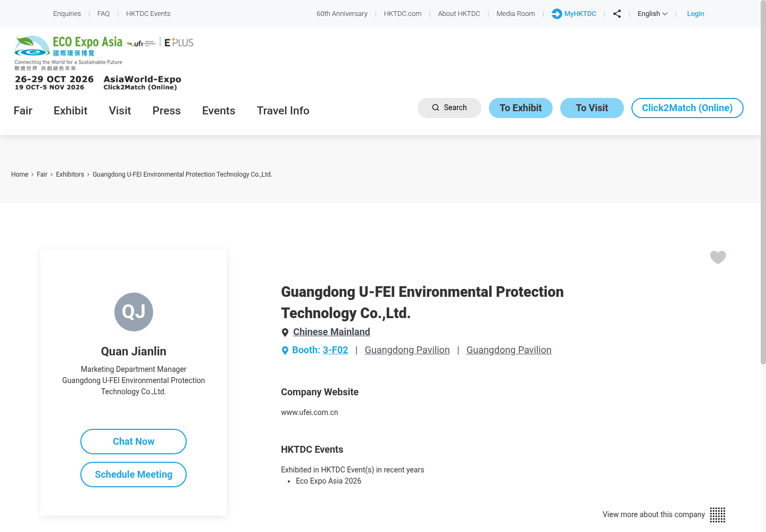Click the second Guangdong Pavilion link
Screen dimensions: 766x532
point(509,350)
